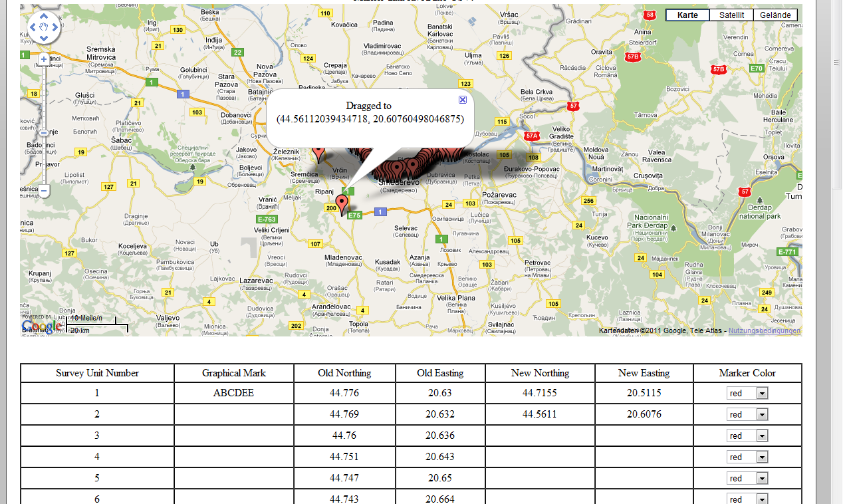
Task: Click the empty New Northing cell in row 3
Action: pos(540,436)
